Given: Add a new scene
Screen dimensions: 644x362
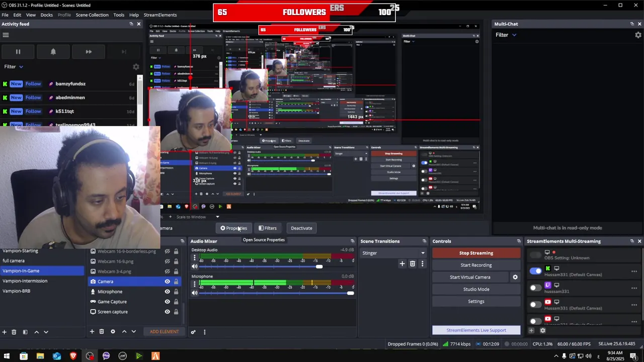Looking at the screenshot, I should (4, 332).
